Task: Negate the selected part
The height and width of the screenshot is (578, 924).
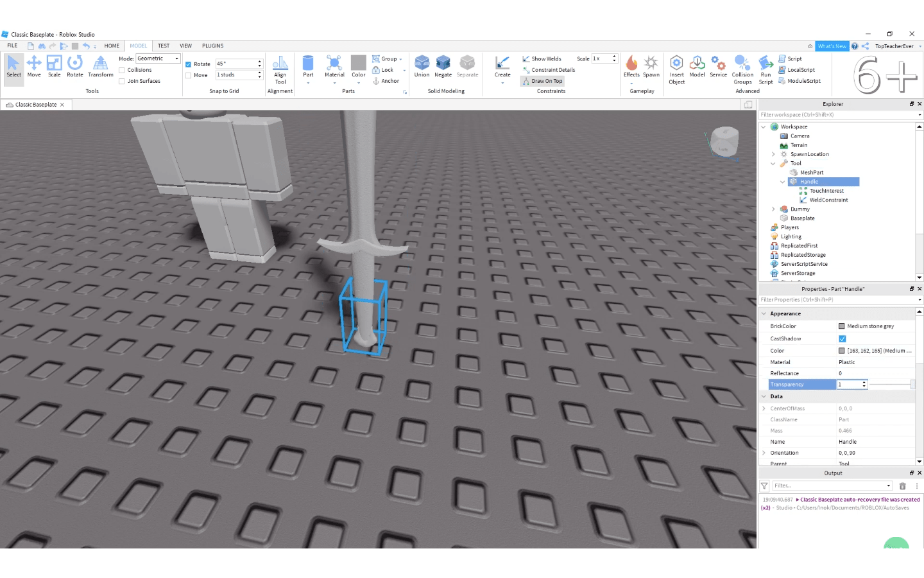Action: click(x=443, y=67)
